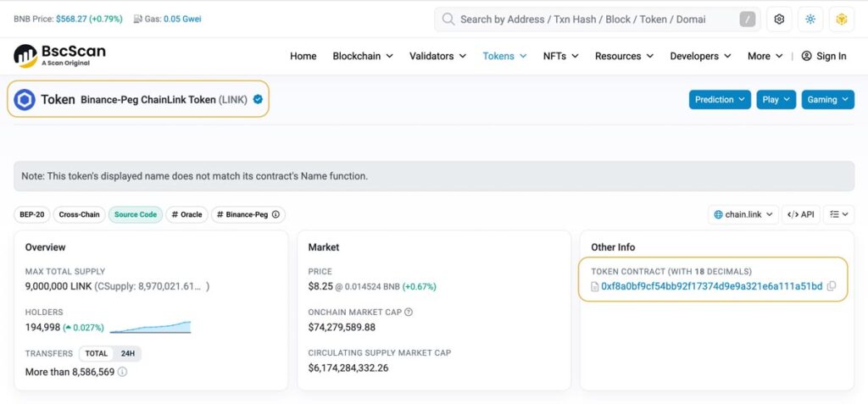
Task: Click the BNB chain cube icon
Action: click(x=842, y=19)
